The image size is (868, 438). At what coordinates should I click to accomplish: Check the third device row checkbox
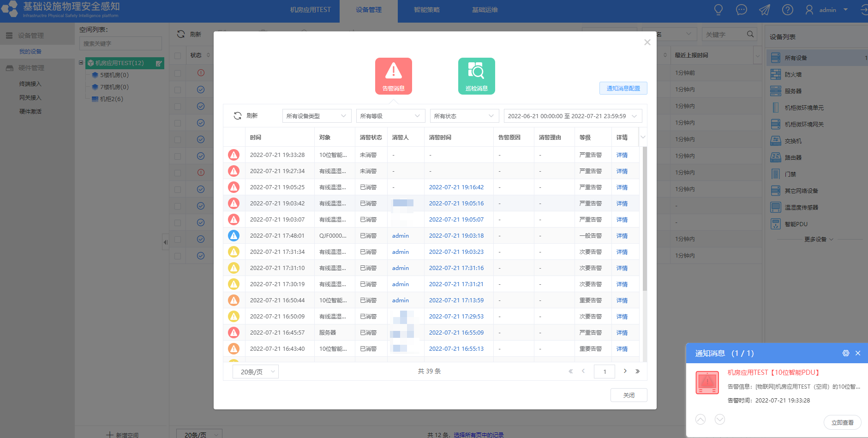(x=178, y=106)
